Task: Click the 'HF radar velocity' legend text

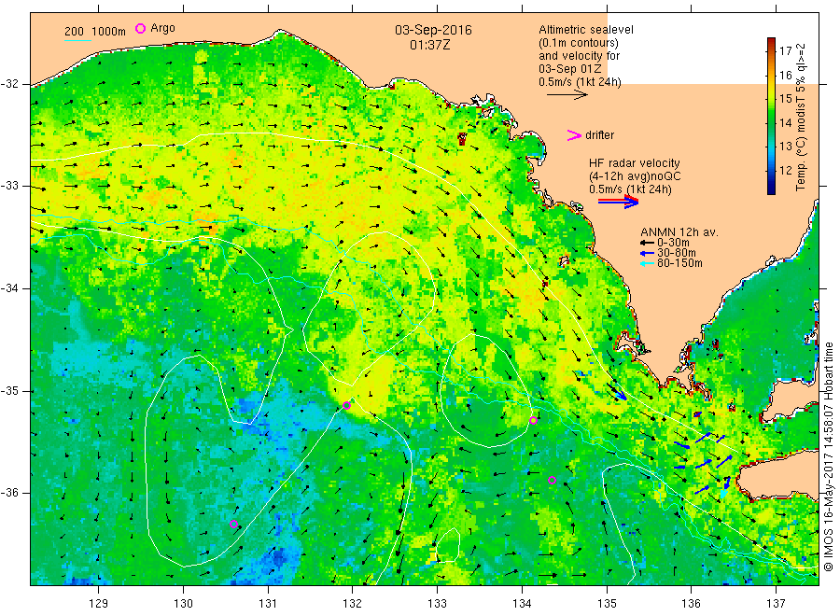Action: (x=635, y=163)
